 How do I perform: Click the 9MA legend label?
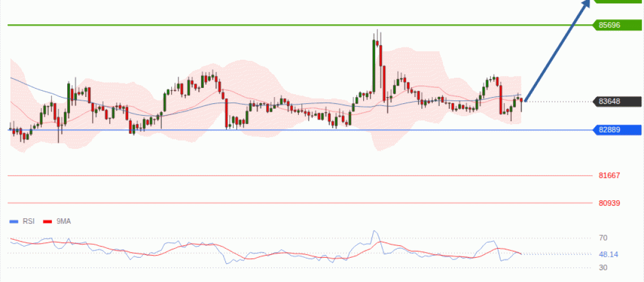point(63,221)
